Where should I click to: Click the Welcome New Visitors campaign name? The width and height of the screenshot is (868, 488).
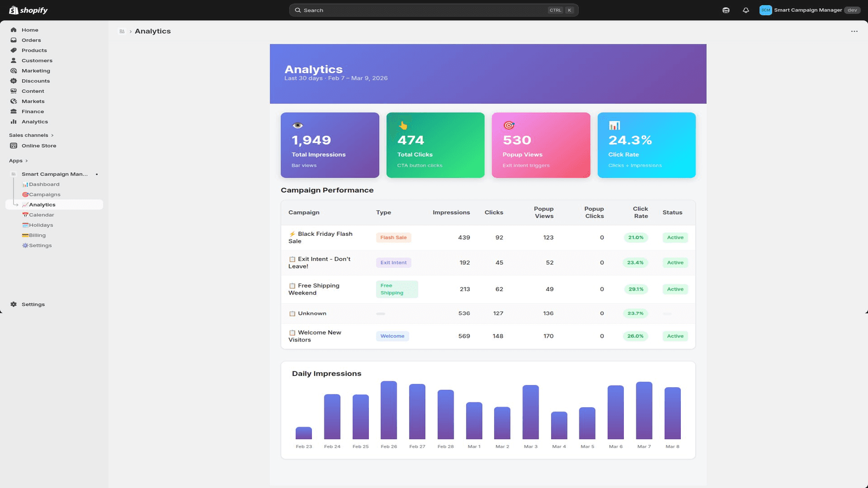[315, 336]
